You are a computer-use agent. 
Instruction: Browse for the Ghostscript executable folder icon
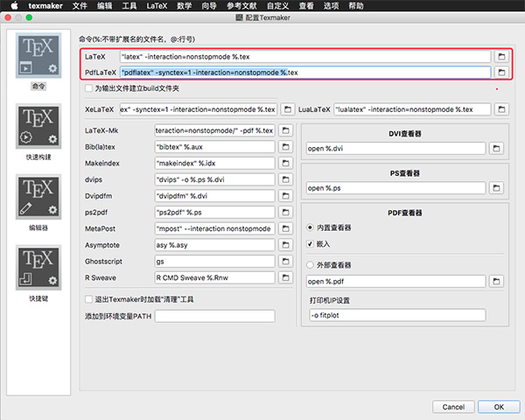pos(285,262)
